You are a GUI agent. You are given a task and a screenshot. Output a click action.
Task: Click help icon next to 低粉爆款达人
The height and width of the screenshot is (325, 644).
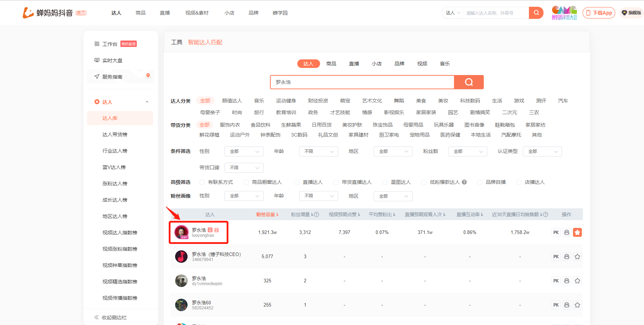pyautogui.click(x=464, y=182)
